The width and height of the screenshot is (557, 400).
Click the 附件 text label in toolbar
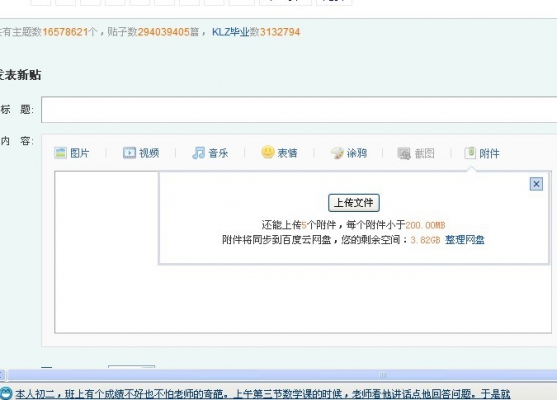click(x=489, y=153)
